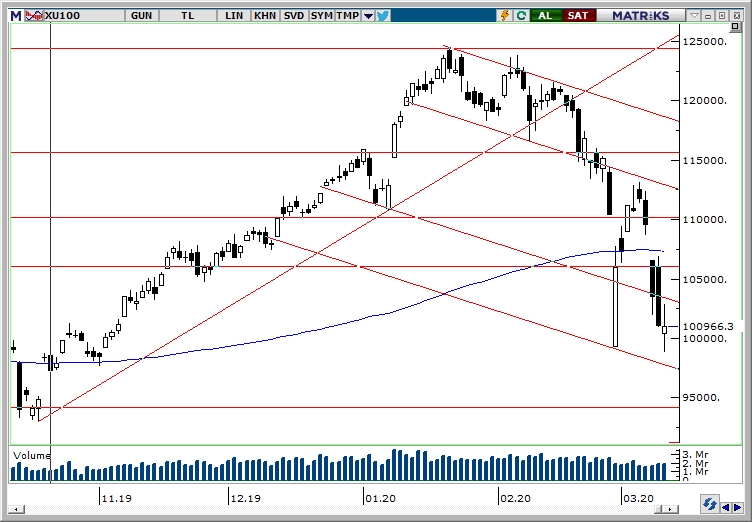
Task: Toggle the LIN scale button
Action: click(x=234, y=15)
